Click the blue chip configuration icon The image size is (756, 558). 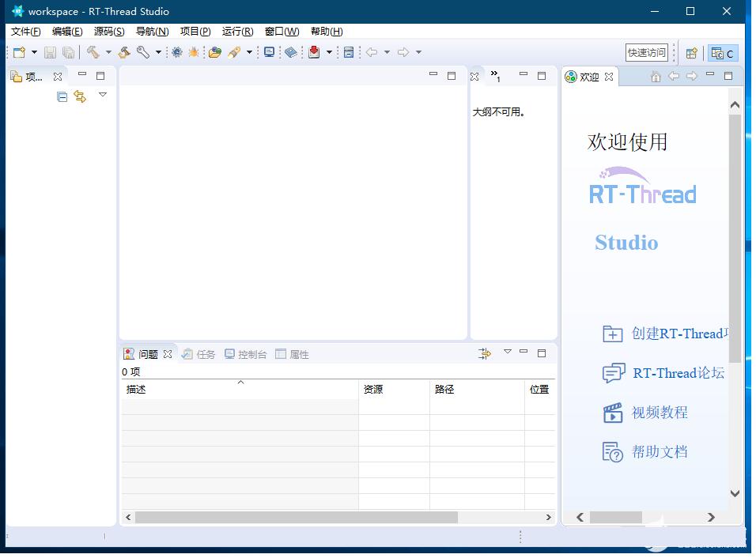(x=177, y=52)
